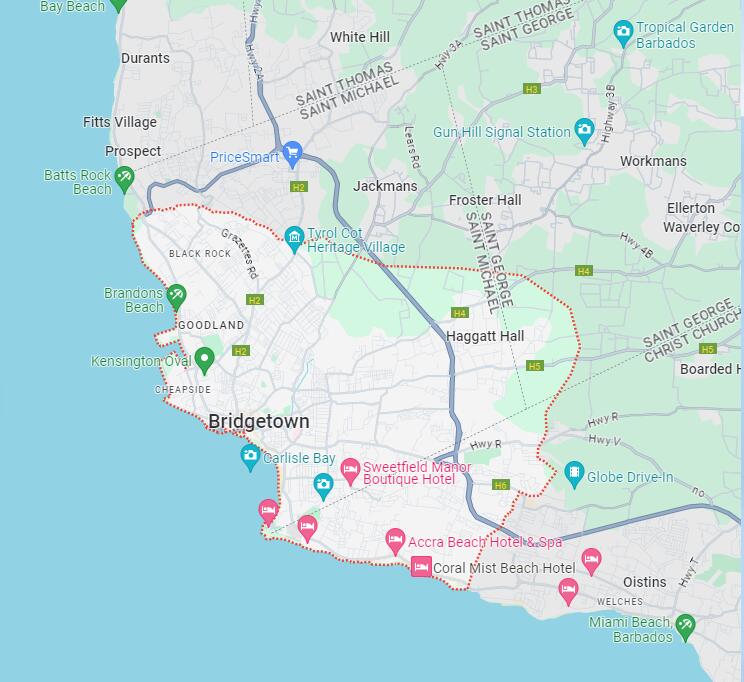This screenshot has height=682, width=744.
Task: Select the Accra Beach Hotel bed marker
Action: click(395, 541)
